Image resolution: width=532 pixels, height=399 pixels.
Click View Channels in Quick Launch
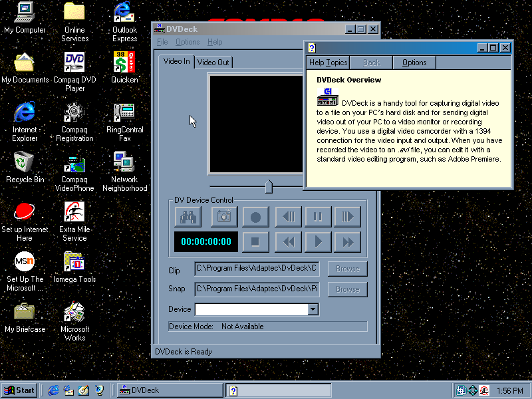(x=99, y=390)
